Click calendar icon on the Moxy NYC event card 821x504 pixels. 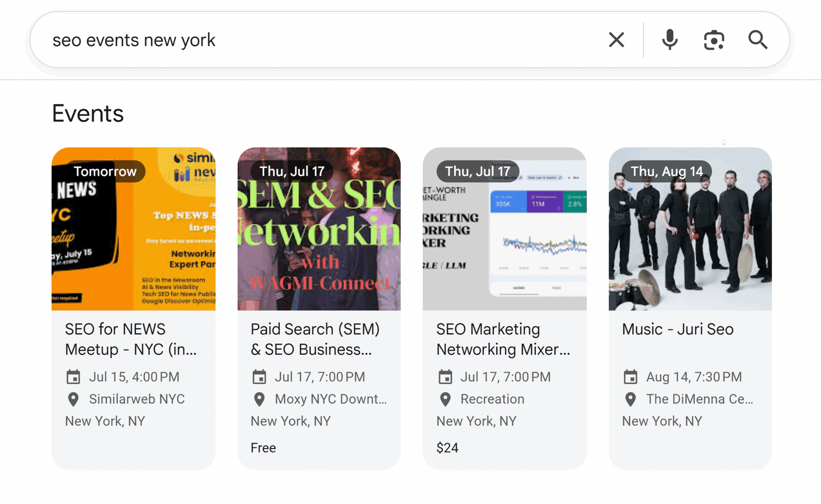(x=259, y=377)
